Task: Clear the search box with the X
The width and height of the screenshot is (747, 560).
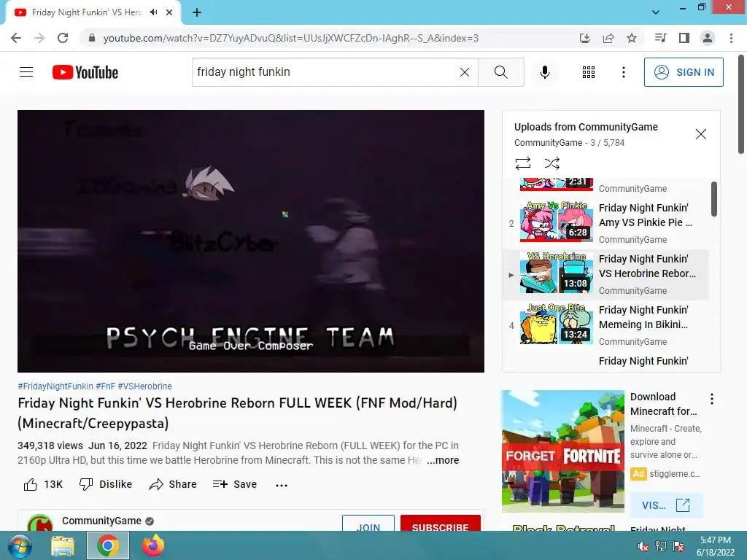Action: pos(465,72)
